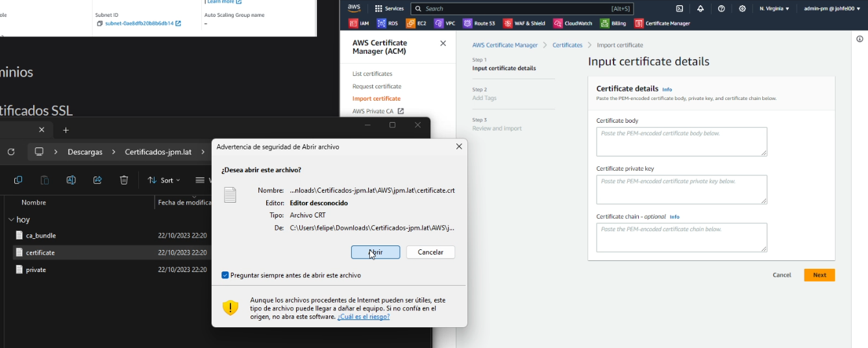Refresh the File Explorer folder view
Image resolution: width=868 pixels, height=348 pixels.
[x=10, y=152]
